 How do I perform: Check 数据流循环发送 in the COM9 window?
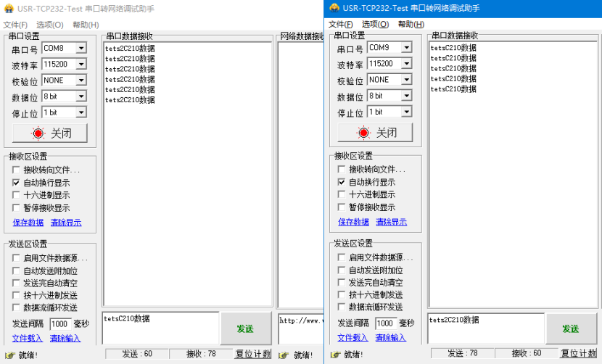click(x=342, y=307)
